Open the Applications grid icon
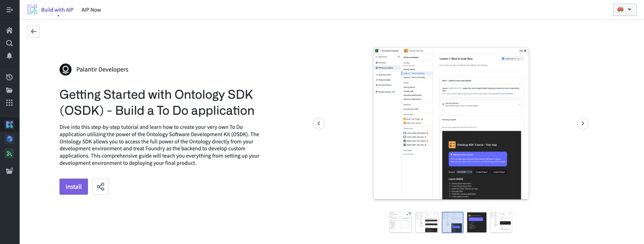644x244 pixels. coord(9,103)
